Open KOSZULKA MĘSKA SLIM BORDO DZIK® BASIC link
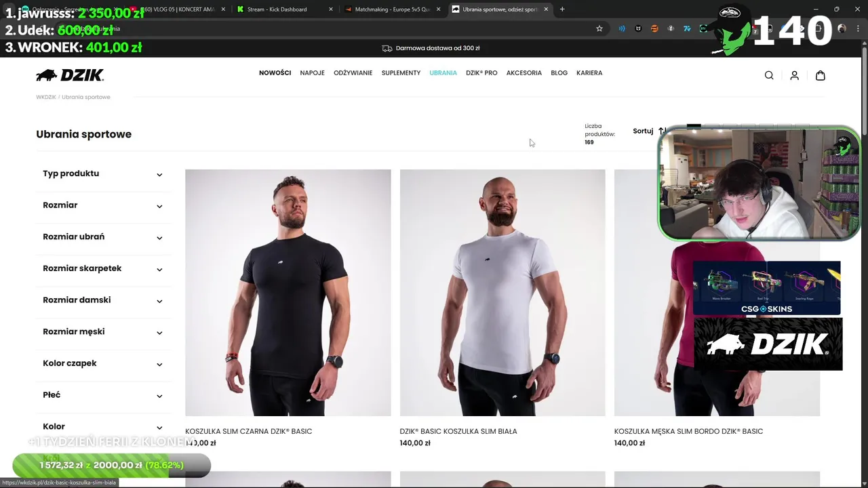This screenshot has width=868, height=488. pyautogui.click(x=688, y=431)
